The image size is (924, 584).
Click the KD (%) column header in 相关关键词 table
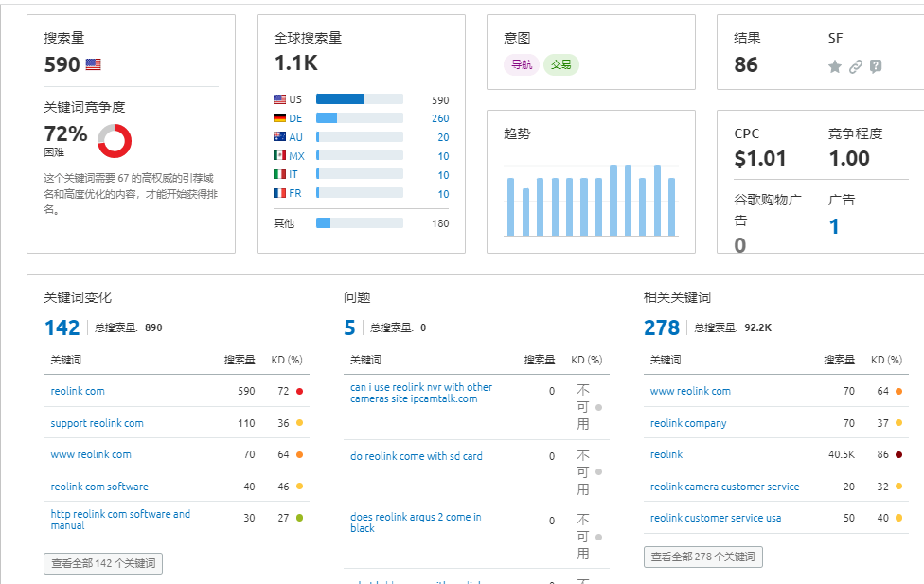(x=886, y=360)
